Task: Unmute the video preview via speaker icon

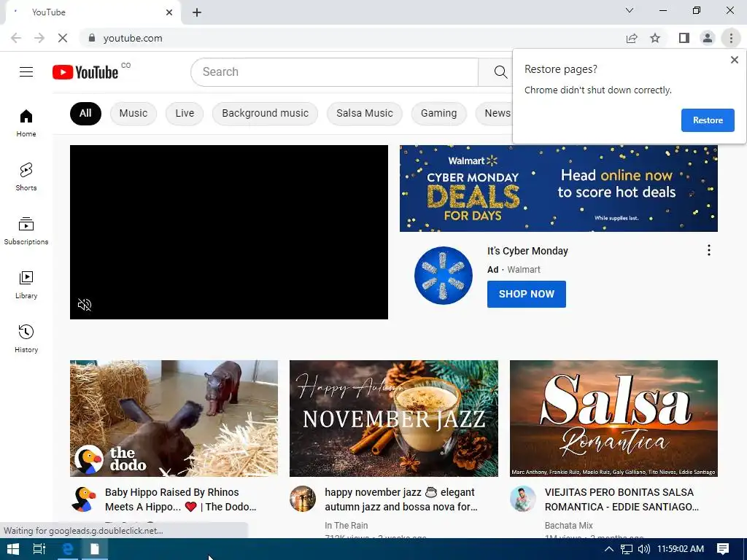Action: (x=85, y=305)
